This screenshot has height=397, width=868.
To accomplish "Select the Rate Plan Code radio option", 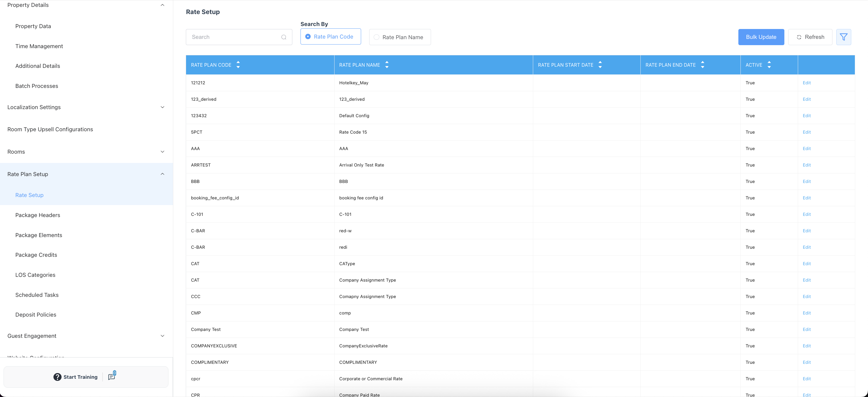I will coord(331,37).
